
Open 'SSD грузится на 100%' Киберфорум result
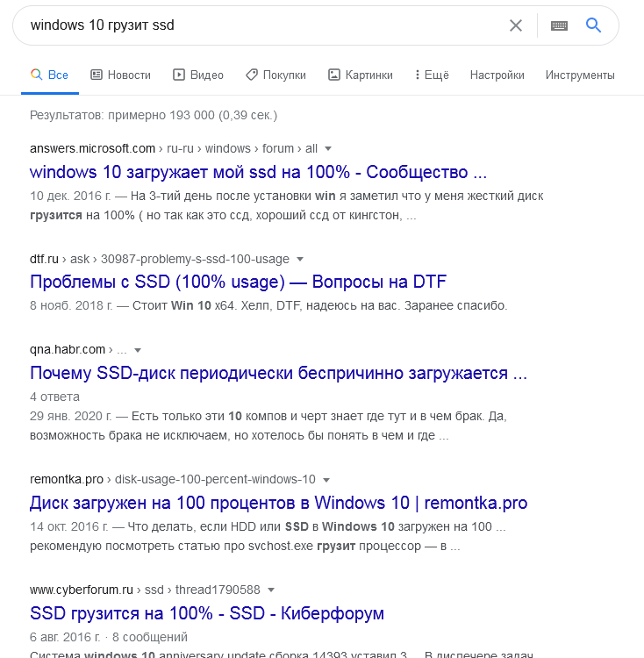click(207, 613)
